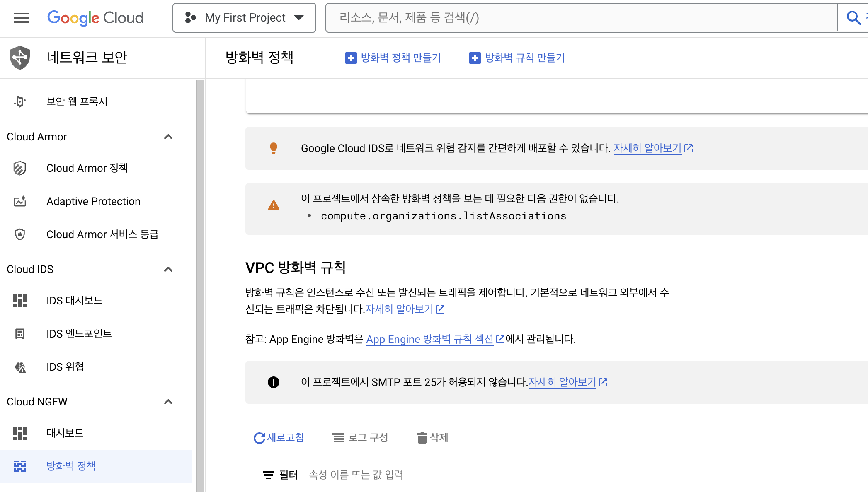The image size is (868, 492).
Task: Collapse the Cloud IDS section
Action: (x=168, y=269)
